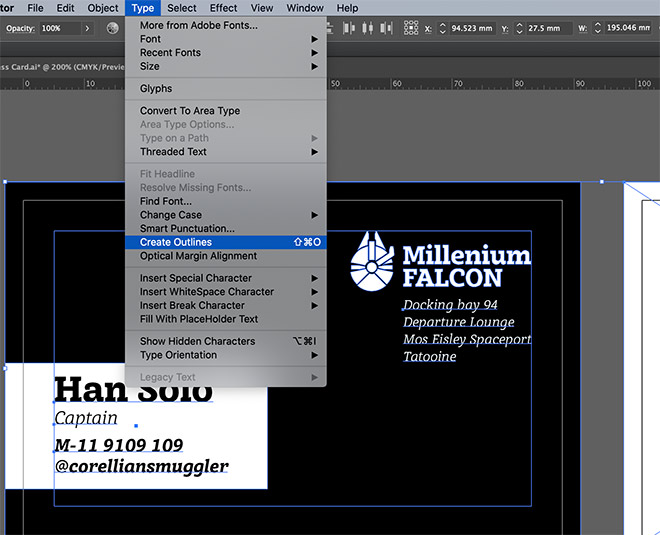The image size is (660, 535).
Task: Choose Smart Punctuation option
Action: pos(226,229)
